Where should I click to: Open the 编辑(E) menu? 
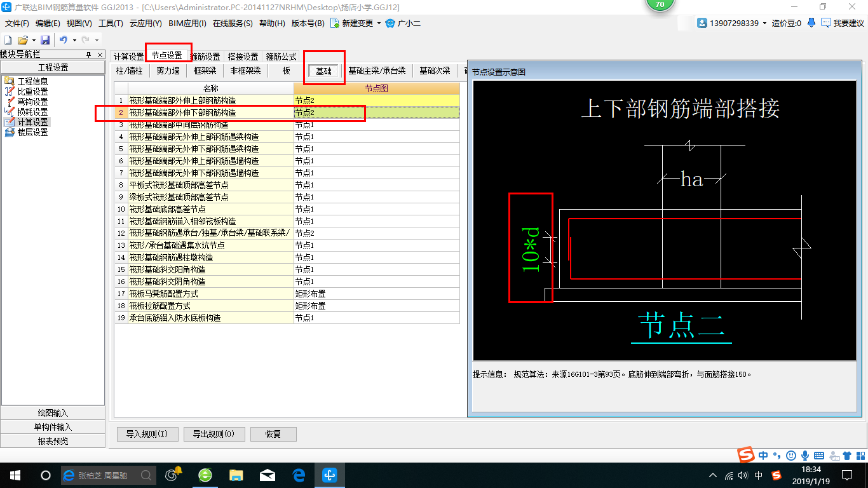click(x=48, y=23)
